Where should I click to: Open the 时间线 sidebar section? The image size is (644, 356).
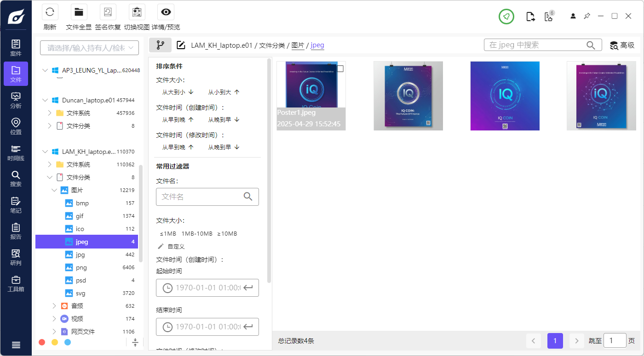click(x=16, y=153)
